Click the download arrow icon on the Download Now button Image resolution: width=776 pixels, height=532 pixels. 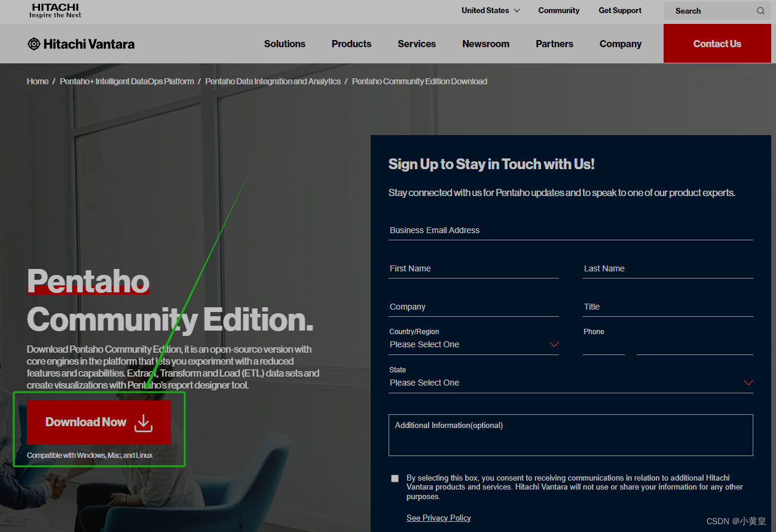[x=143, y=423]
